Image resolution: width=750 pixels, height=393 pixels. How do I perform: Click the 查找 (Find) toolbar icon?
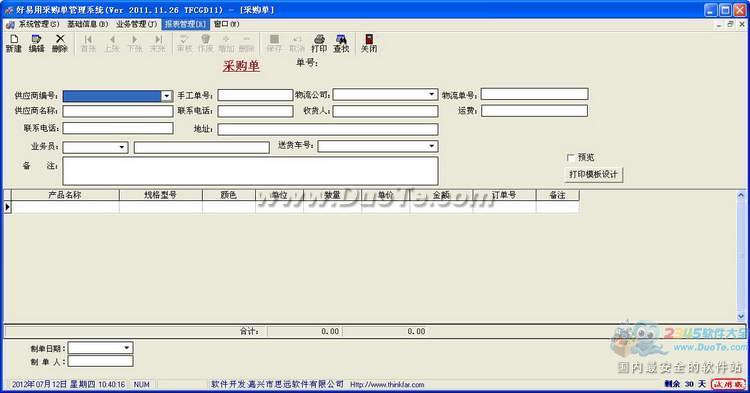tap(341, 43)
